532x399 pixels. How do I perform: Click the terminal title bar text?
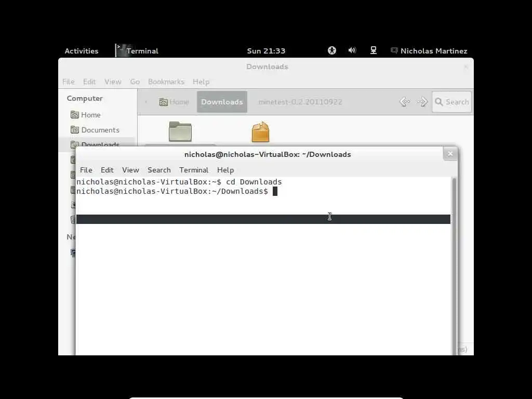click(268, 154)
